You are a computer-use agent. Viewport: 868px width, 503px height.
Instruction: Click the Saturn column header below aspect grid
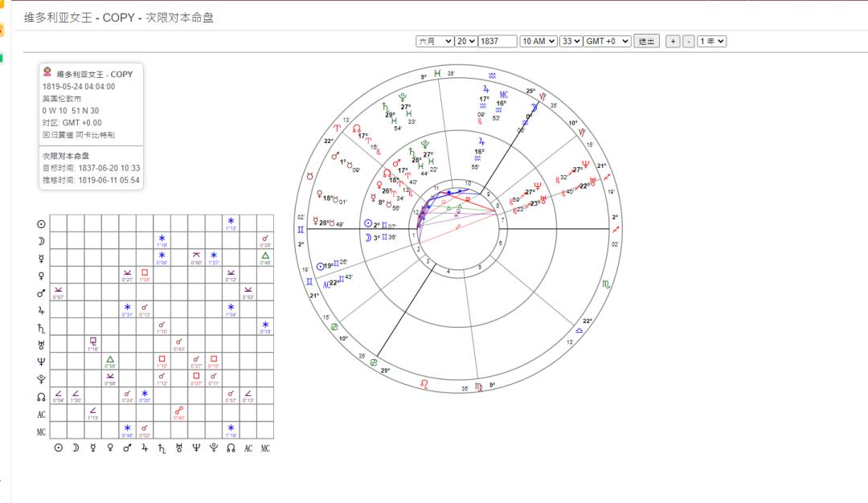click(x=162, y=448)
